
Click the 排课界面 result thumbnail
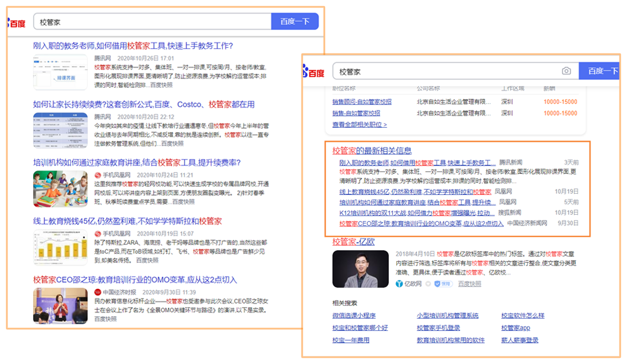pos(60,72)
